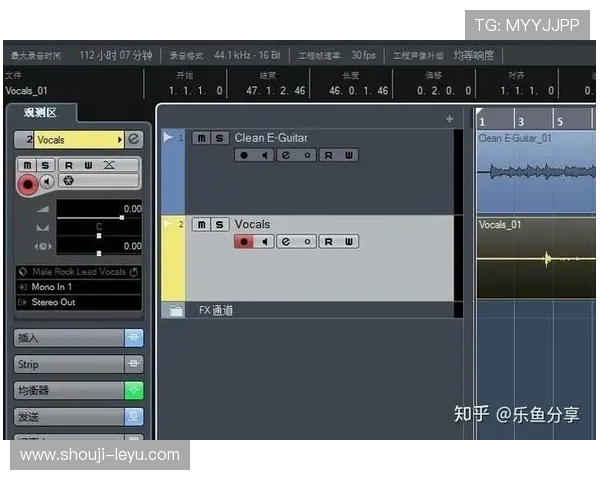This screenshot has width=600, height=480.
Task: Mute the Vocals track in track list
Action: [x=201, y=224]
